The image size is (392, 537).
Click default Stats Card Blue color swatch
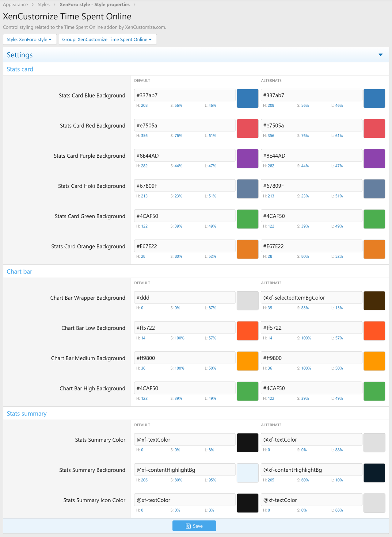point(247,98)
